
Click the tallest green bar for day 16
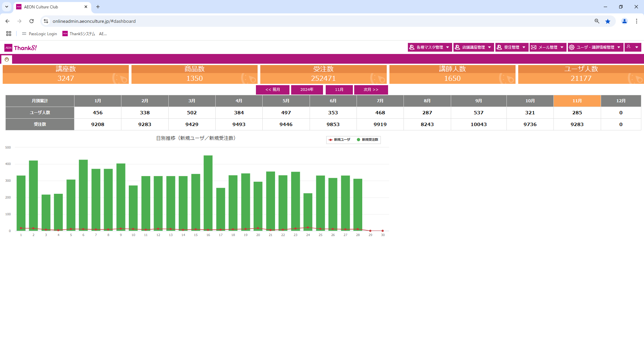pyautogui.click(x=208, y=193)
